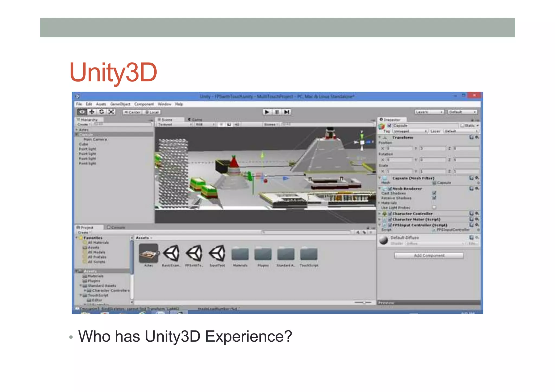Open FPSInput Controller gear settings
Screen dimensions: 555x392
(477, 225)
